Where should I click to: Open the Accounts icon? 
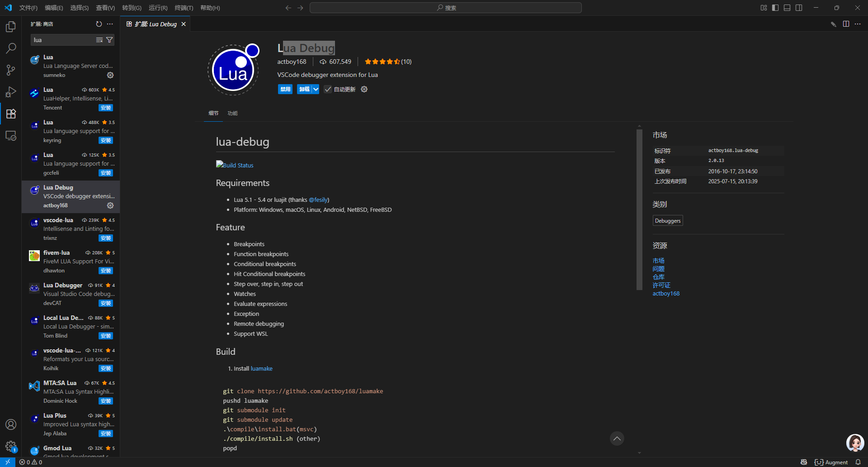click(x=11, y=424)
